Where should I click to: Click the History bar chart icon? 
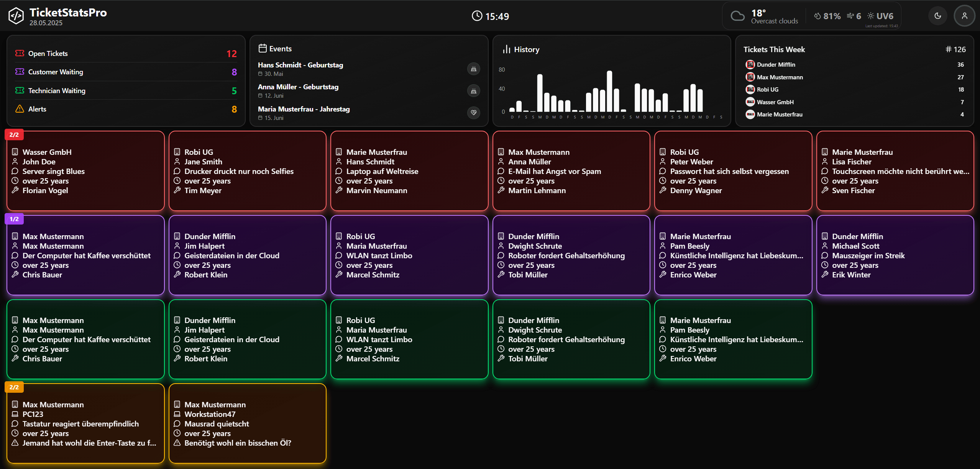(507, 49)
